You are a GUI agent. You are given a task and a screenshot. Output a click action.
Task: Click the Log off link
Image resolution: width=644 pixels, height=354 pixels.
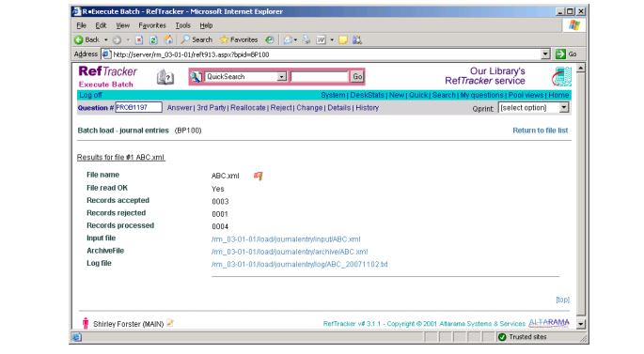(x=90, y=95)
